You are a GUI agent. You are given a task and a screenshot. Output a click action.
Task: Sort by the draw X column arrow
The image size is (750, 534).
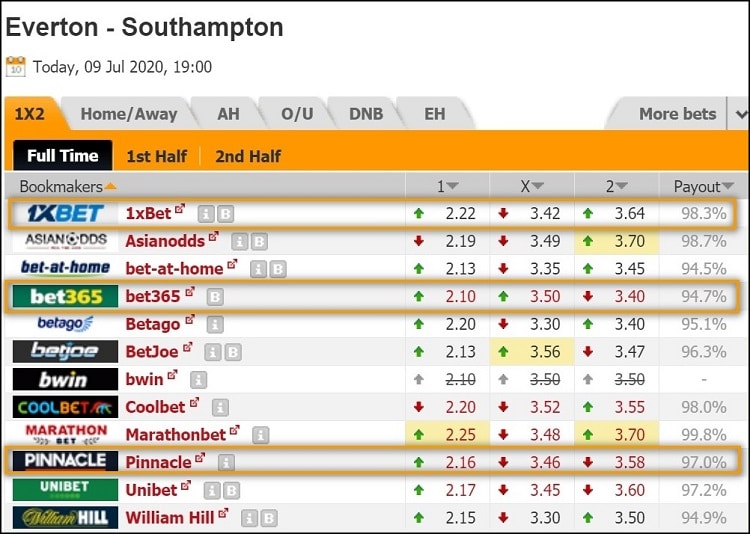(538, 186)
